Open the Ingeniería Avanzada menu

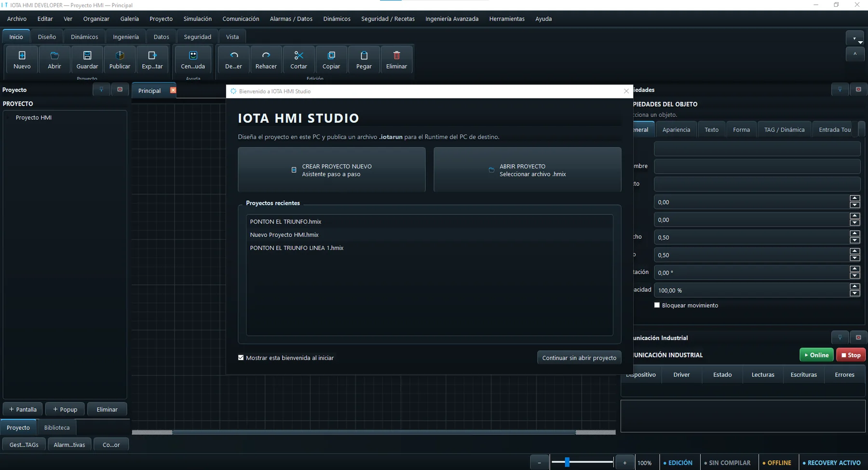[x=452, y=19]
